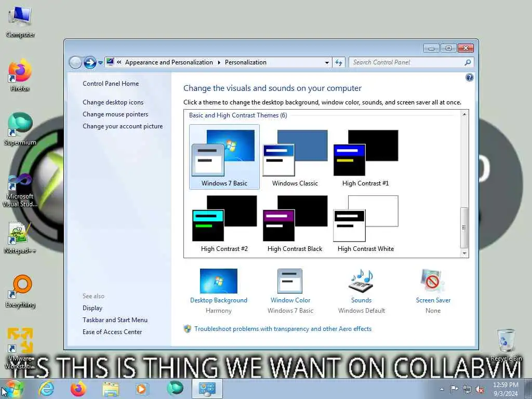Launch Windows Media Player from the taskbar
The image size is (532, 399).
pos(142,389)
